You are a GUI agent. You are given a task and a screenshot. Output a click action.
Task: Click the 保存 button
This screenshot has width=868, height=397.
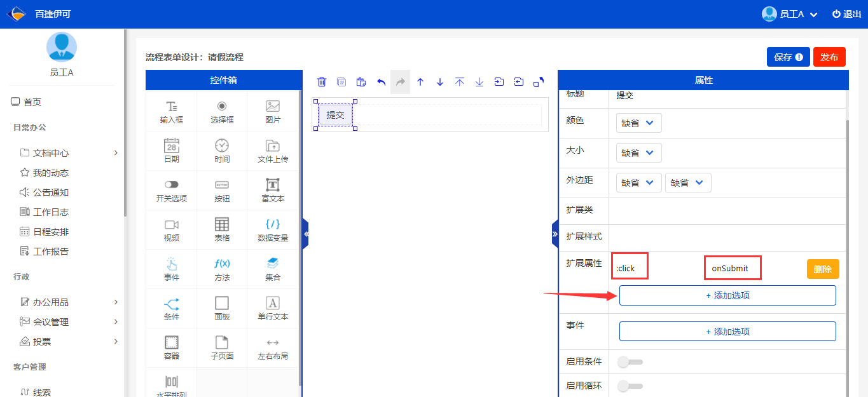(x=789, y=57)
